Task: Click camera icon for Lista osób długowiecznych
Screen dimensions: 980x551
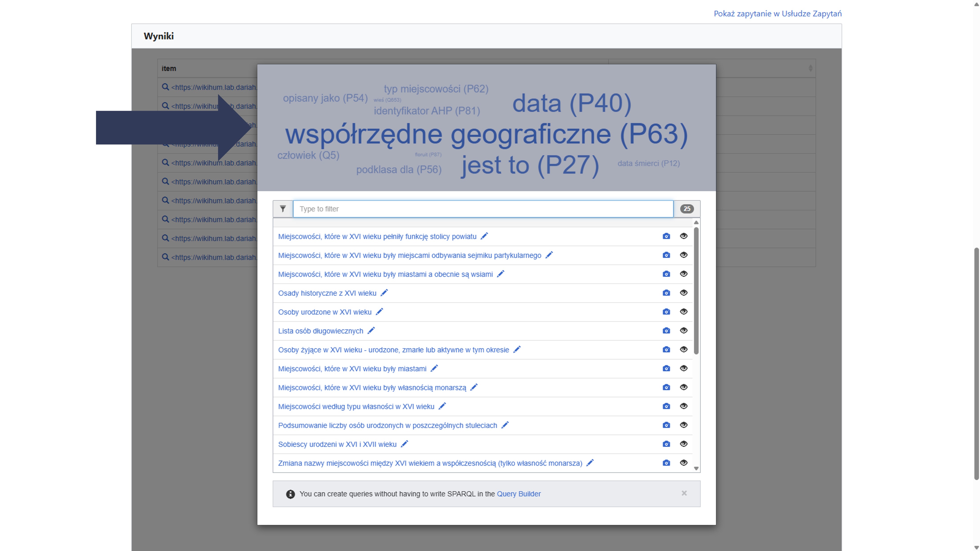Action: pos(666,331)
